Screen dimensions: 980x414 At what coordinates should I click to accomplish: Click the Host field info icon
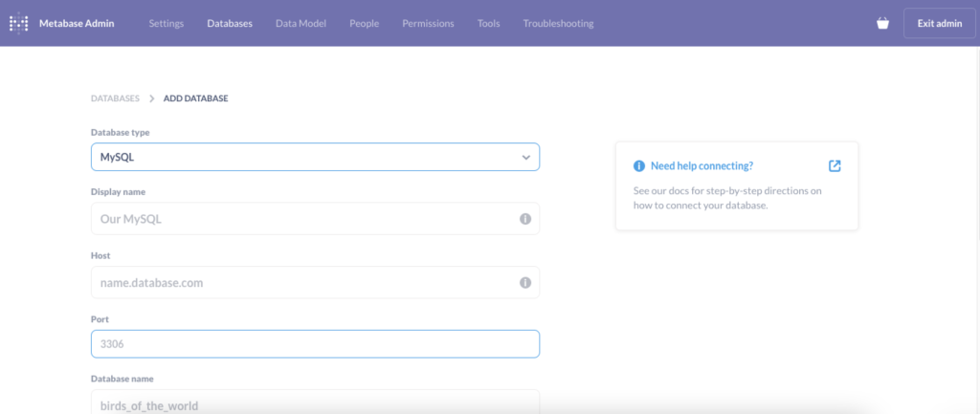pyautogui.click(x=525, y=283)
